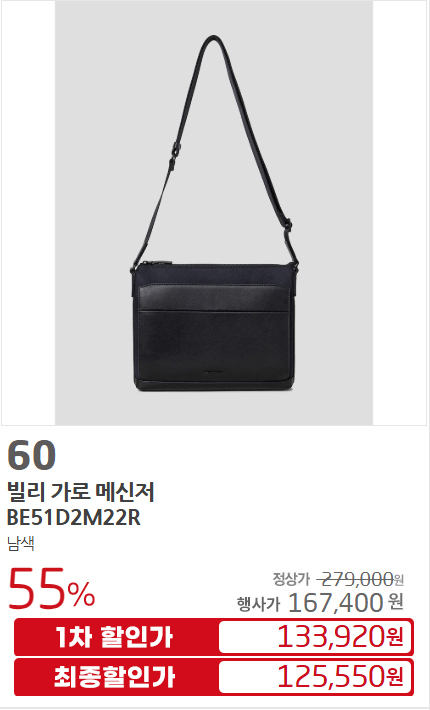Open the navy messenger bag product photo
The height and width of the screenshot is (710, 430).
click(214, 213)
